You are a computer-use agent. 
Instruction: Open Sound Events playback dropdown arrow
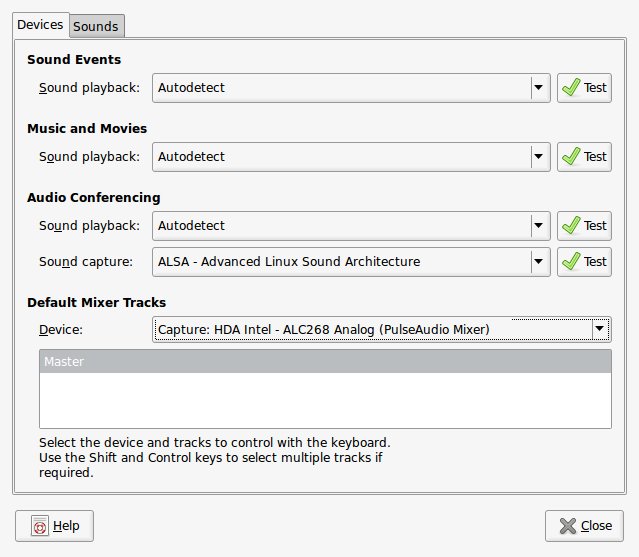(x=538, y=88)
